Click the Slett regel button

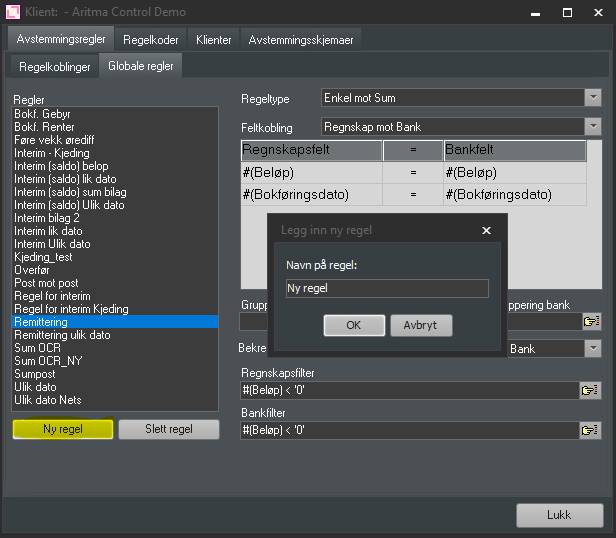pyautogui.click(x=168, y=429)
